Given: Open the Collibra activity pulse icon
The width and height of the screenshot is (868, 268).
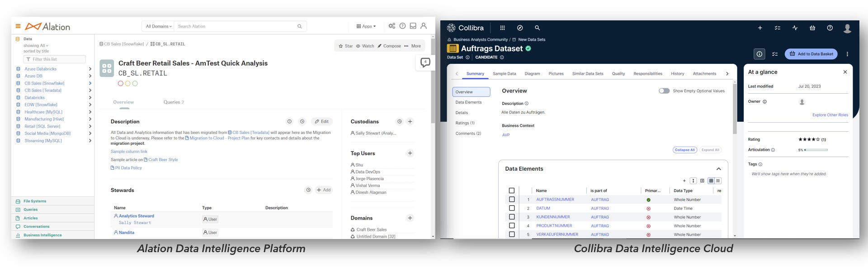Looking at the screenshot, I should coord(795,28).
